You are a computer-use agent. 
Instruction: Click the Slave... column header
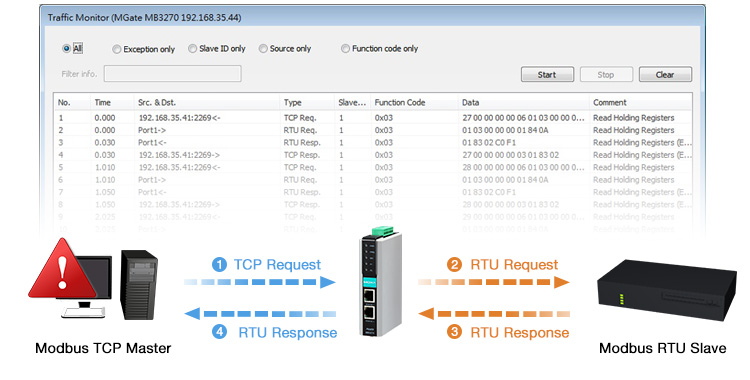[353, 102]
